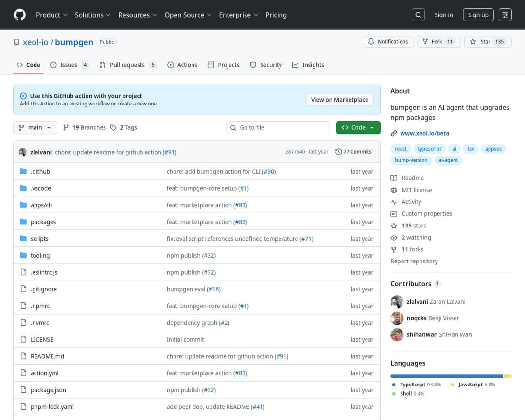Open the search magnifier icon in header
525x420 pixels.
click(418, 15)
